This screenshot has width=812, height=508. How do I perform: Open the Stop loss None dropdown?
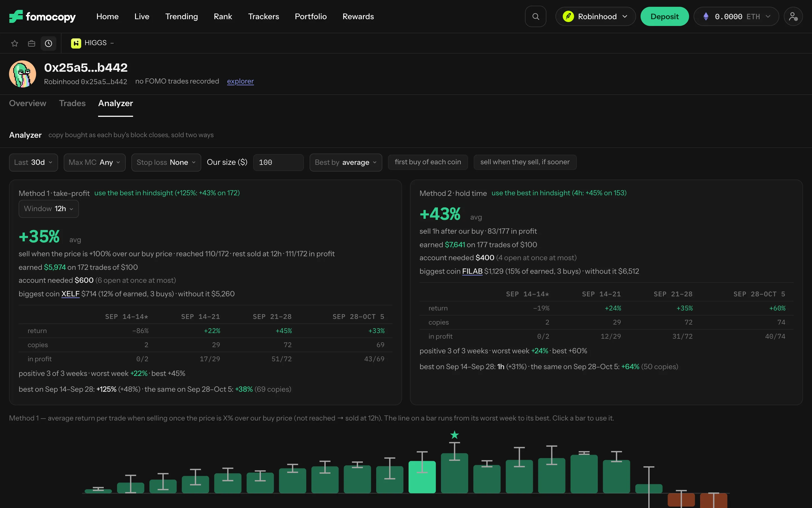coord(166,163)
